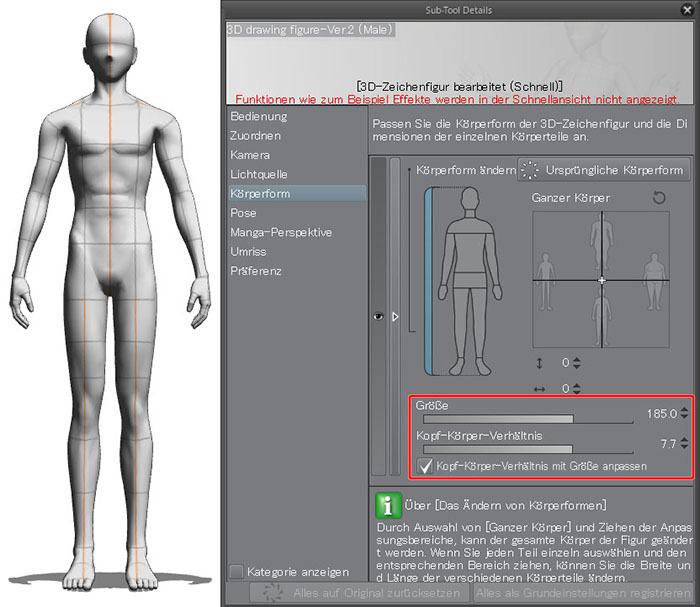Click the horizontal width arrow icon
This screenshot has width=700, height=607.
pyautogui.click(x=539, y=389)
